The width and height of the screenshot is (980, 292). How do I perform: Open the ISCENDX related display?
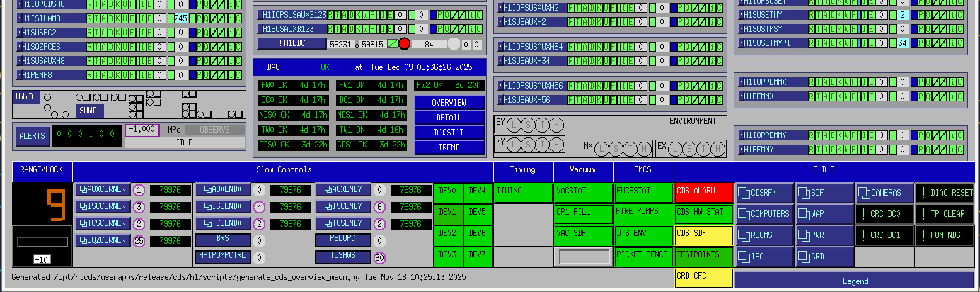tap(223, 207)
